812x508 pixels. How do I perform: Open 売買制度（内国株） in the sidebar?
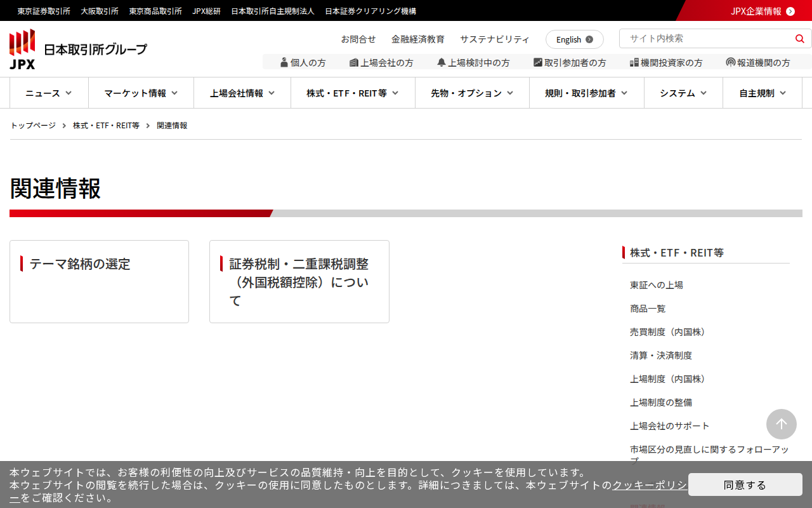coord(670,332)
